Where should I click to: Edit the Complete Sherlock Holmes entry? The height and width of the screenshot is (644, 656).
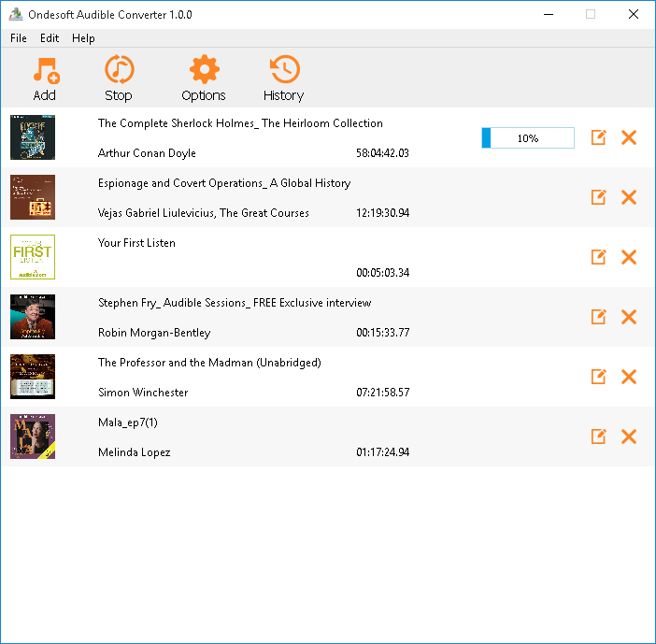click(x=598, y=137)
